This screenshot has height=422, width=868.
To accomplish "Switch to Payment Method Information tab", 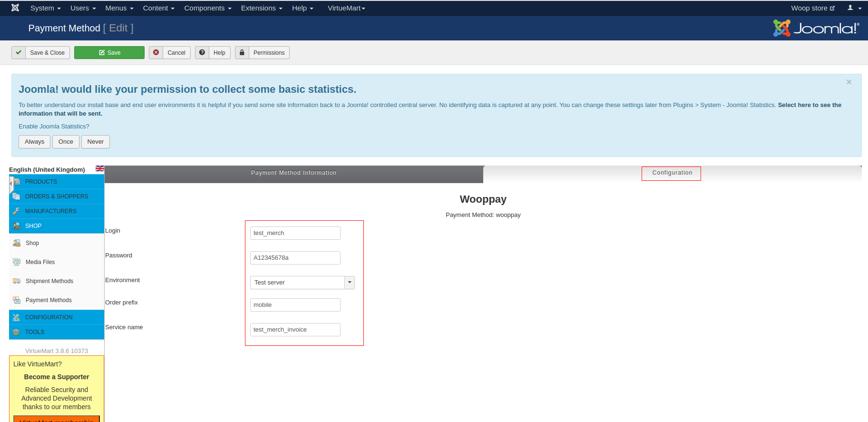I will click(294, 173).
